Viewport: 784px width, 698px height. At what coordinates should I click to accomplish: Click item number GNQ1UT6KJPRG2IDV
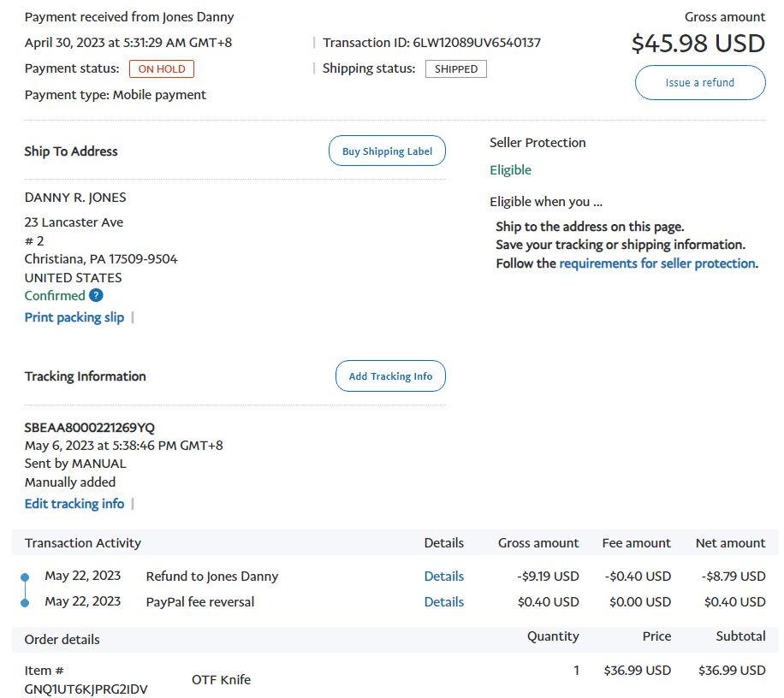pos(86,689)
